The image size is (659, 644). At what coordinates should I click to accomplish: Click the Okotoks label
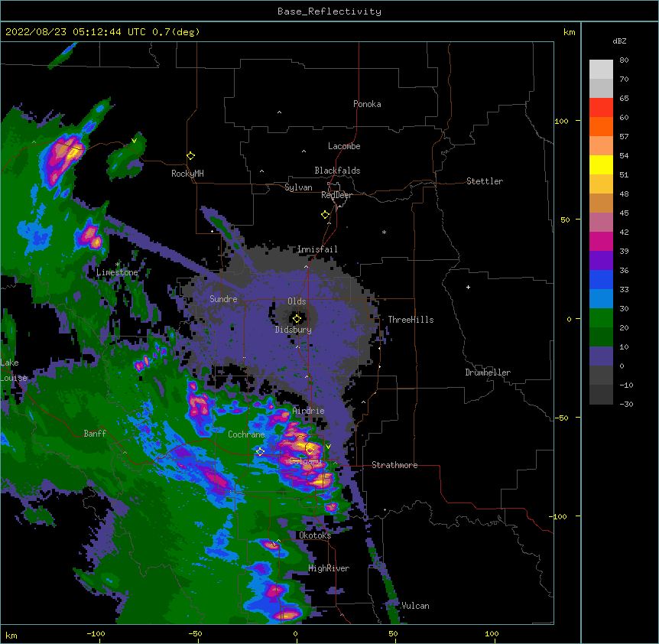point(315,535)
